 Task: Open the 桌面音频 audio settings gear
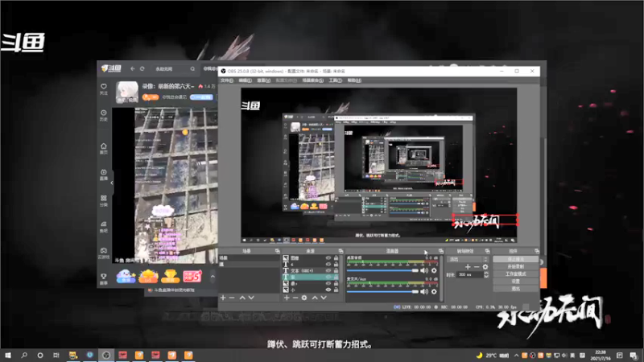click(434, 270)
